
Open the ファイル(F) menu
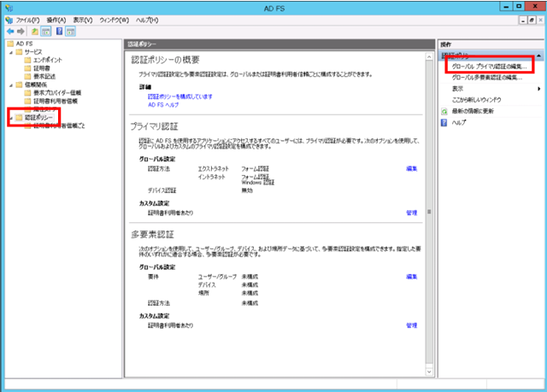point(28,20)
